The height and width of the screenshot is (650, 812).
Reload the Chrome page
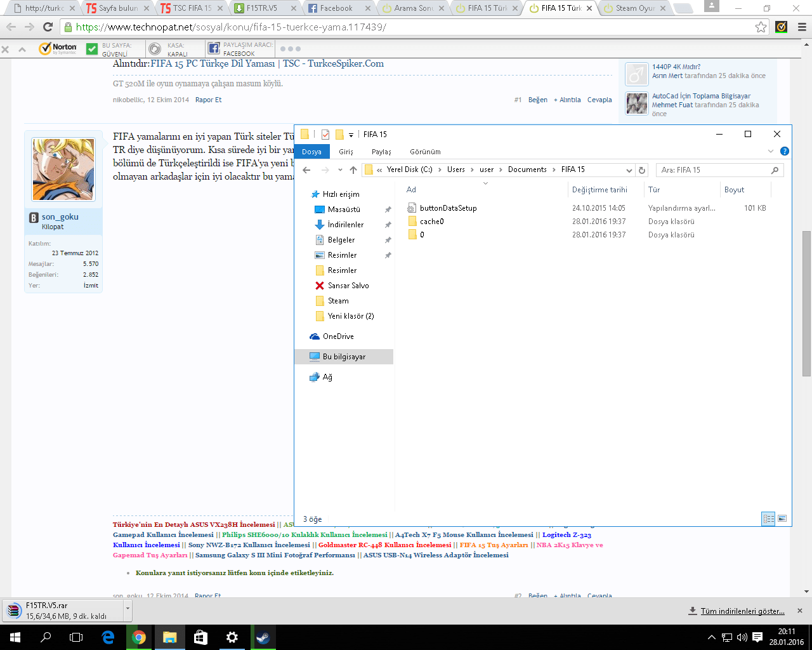pyautogui.click(x=48, y=27)
